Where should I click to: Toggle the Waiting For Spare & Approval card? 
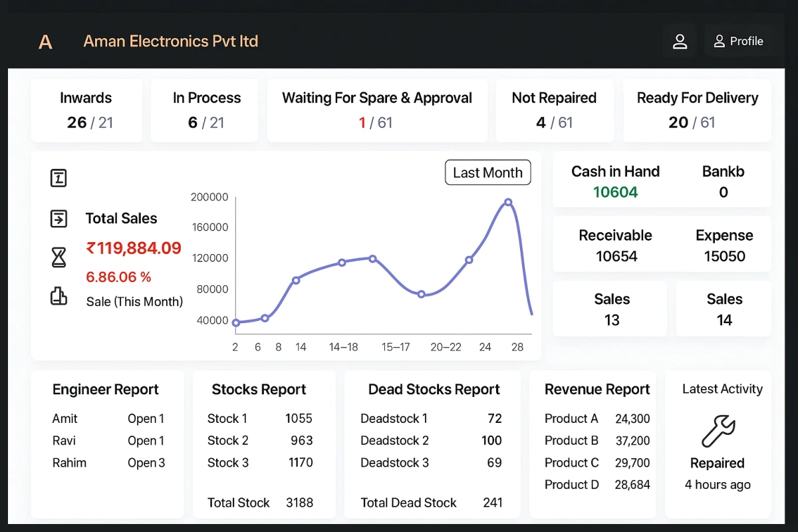click(x=378, y=110)
